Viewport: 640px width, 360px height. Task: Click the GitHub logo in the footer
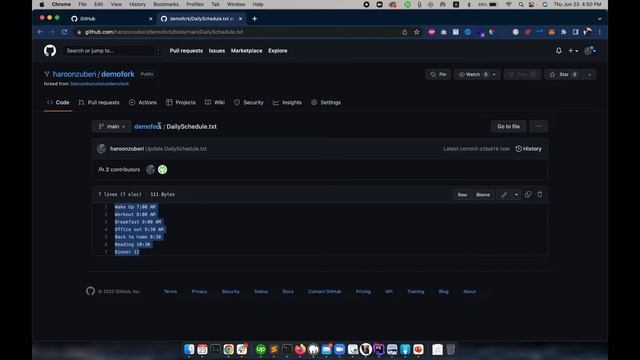point(90,291)
